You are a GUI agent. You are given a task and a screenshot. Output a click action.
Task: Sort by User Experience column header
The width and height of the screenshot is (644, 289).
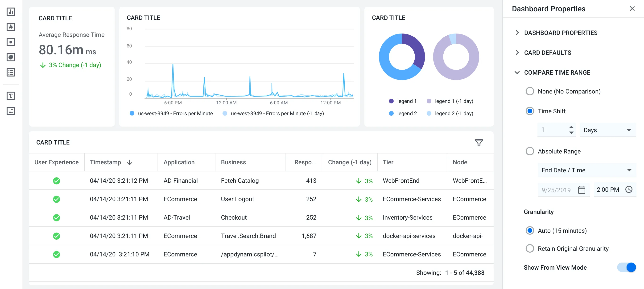[57, 162]
